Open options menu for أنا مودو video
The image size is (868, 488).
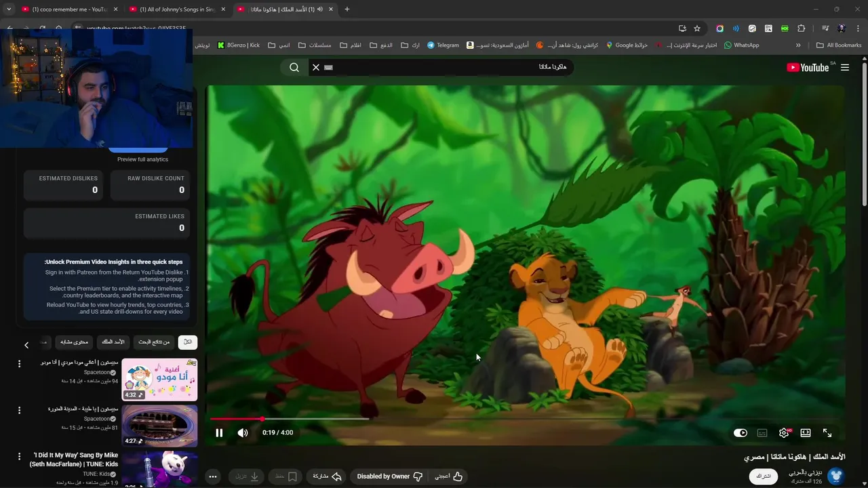point(19,364)
